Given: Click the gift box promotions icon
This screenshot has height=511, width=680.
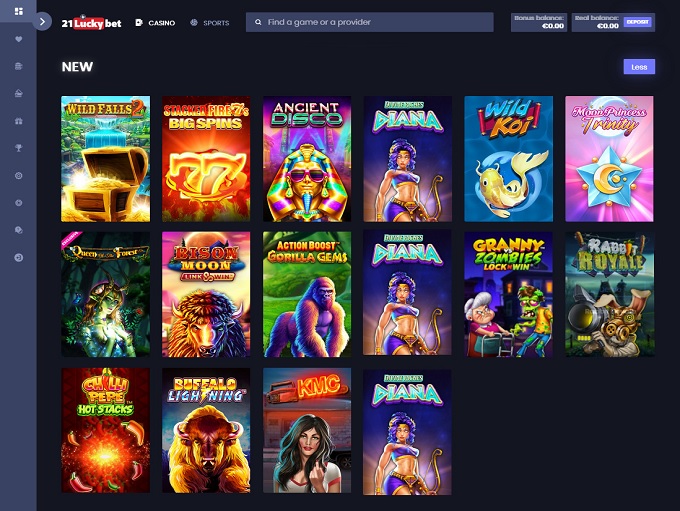Looking at the screenshot, I should (18, 121).
